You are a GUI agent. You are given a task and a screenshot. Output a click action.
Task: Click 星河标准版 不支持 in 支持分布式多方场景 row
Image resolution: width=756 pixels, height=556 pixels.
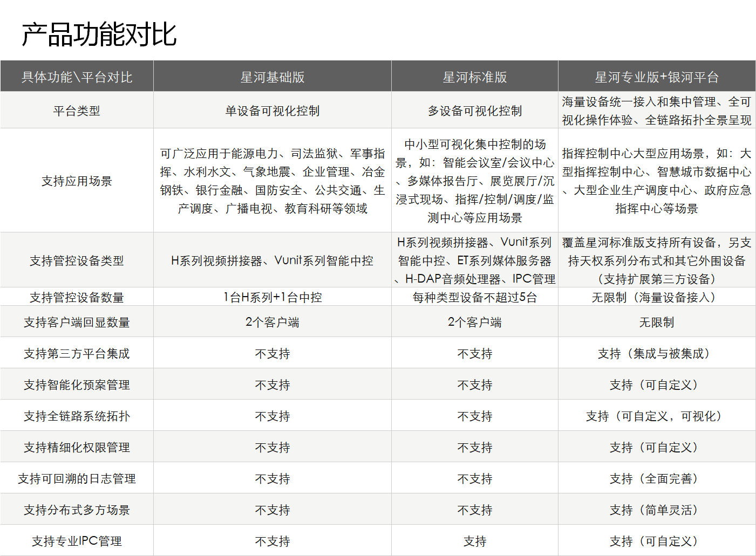[475, 510]
